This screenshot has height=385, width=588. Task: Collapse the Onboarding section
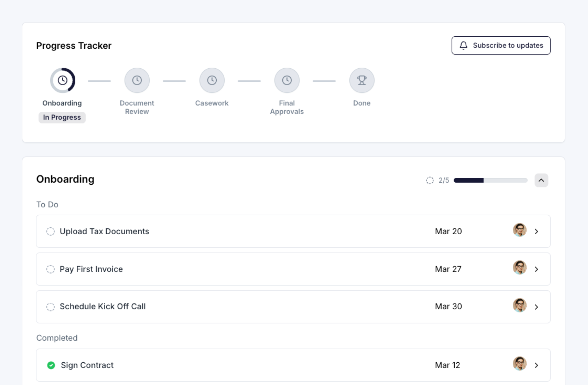tap(541, 180)
